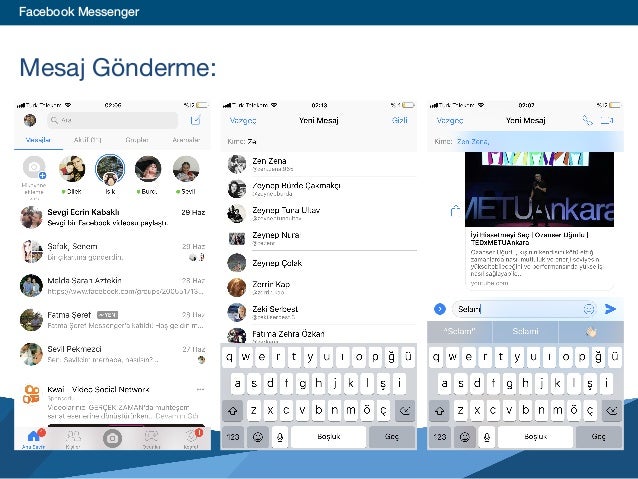Select contact Zeynep Çelek
The image size is (638, 479).
(x=319, y=263)
